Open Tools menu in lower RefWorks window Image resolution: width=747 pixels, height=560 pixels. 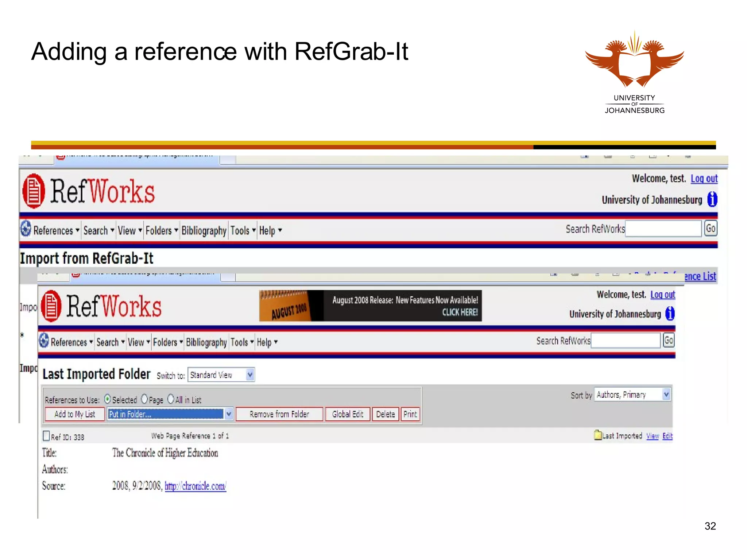coord(242,342)
